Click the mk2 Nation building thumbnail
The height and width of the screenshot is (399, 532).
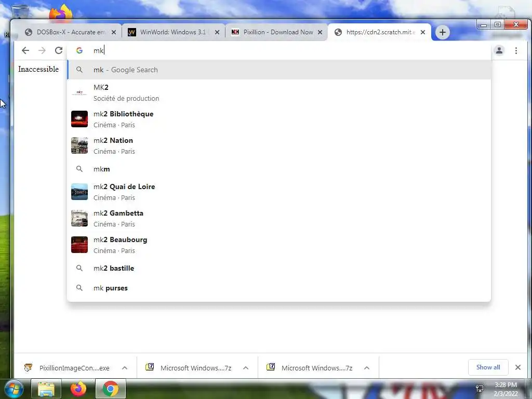tap(79, 145)
